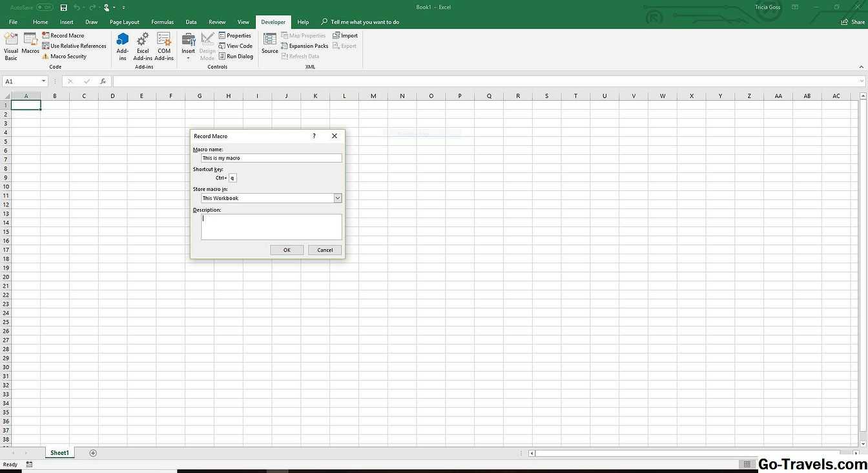Open the Page Layout tab

pyautogui.click(x=125, y=22)
